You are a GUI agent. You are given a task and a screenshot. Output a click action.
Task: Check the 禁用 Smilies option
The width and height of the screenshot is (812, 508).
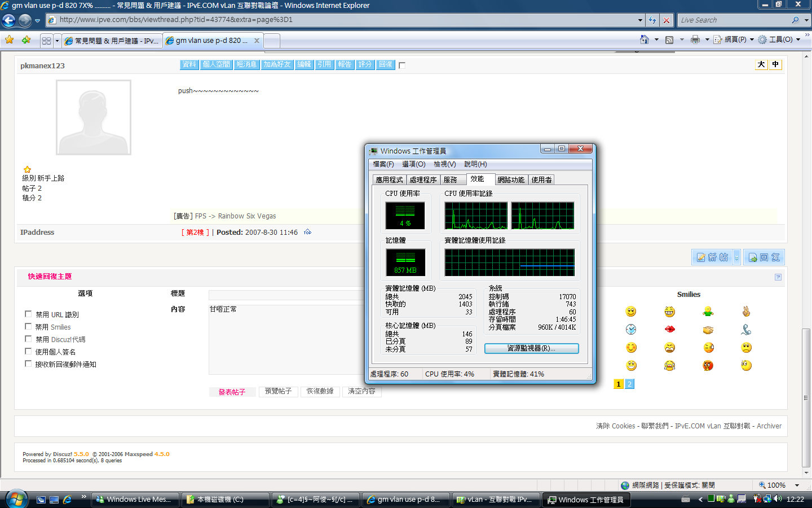28,326
